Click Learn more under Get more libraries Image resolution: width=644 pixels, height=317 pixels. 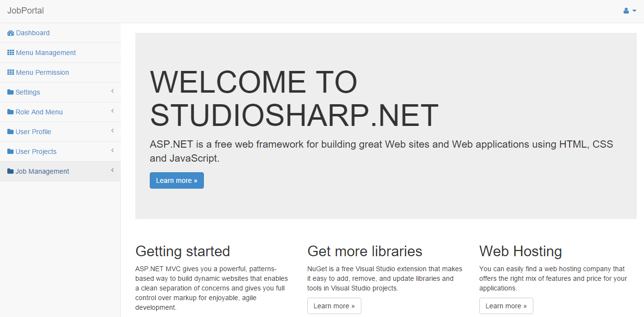pyautogui.click(x=334, y=306)
